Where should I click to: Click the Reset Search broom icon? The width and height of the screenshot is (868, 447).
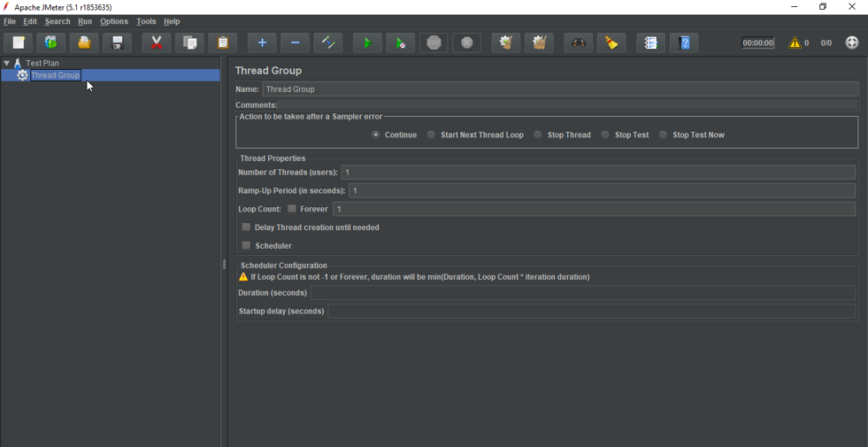(x=611, y=42)
